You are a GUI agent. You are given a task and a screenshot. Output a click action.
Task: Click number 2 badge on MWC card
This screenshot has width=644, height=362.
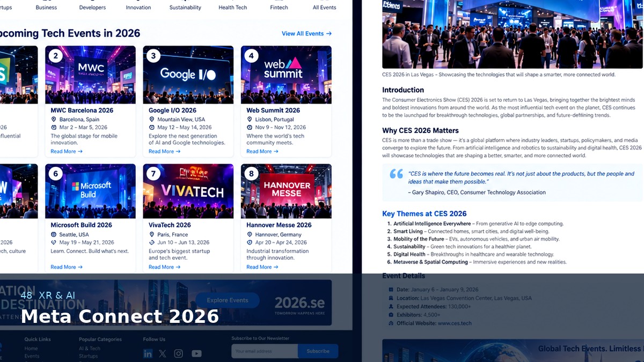pos(55,56)
